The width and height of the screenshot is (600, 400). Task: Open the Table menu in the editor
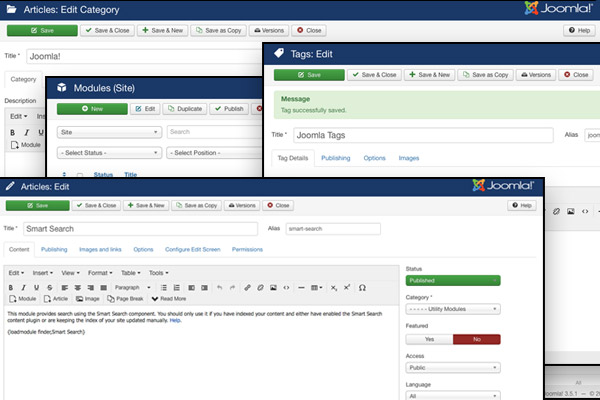click(130, 273)
